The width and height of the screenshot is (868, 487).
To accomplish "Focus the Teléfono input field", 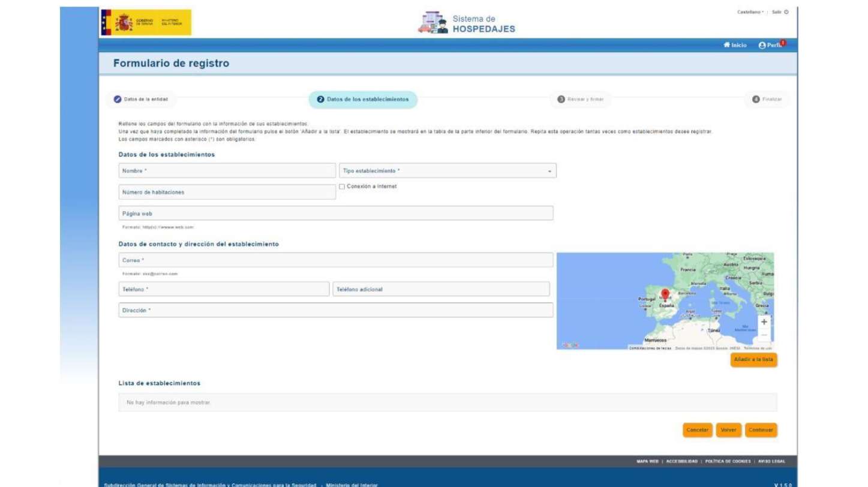I will 224,289.
